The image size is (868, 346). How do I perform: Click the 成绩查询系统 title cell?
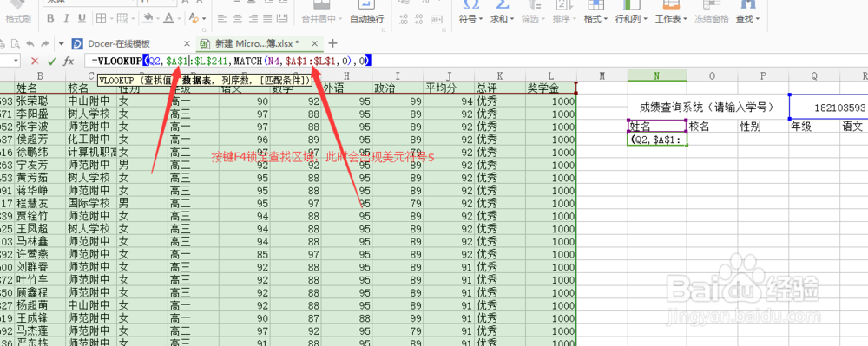[708, 108]
